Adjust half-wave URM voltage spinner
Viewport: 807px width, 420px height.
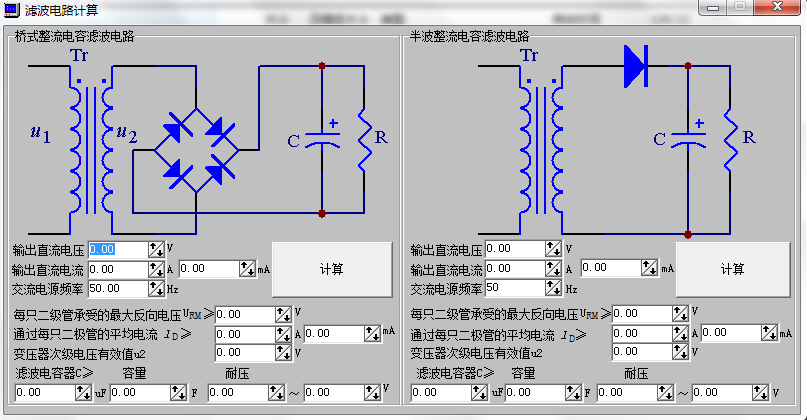680,313
